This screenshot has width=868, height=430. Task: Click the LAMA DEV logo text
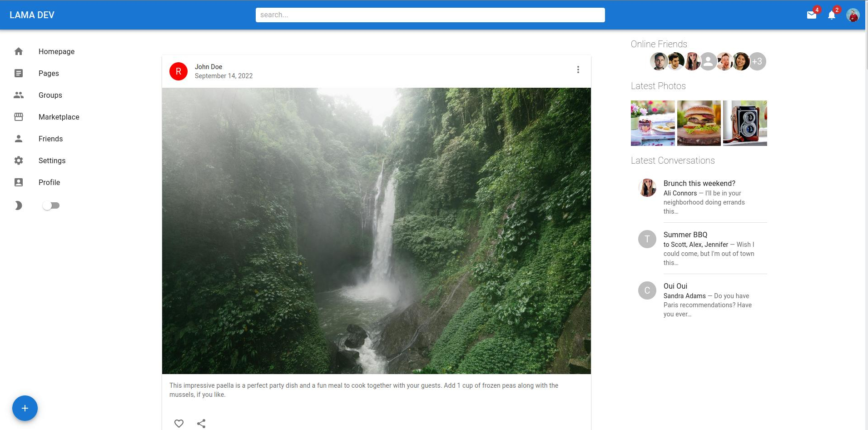[x=32, y=15]
